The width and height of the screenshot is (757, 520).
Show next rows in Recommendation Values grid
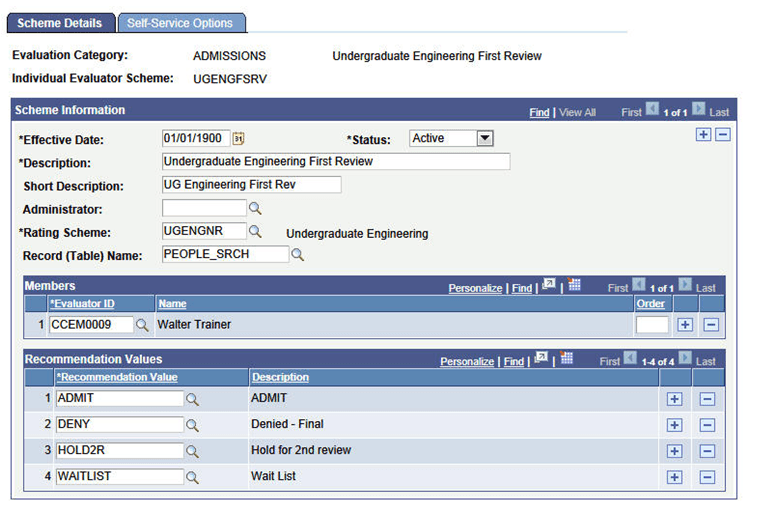[x=685, y=358]
